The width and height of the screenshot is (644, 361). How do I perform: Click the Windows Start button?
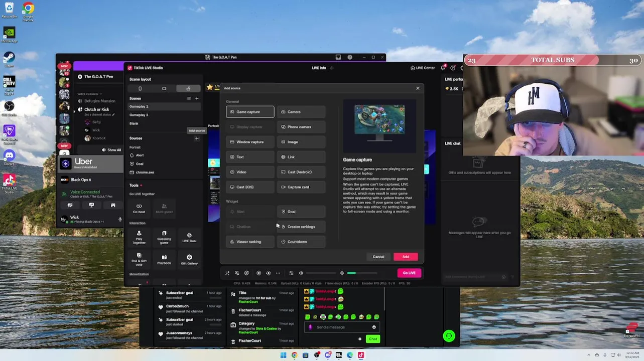coord(283,355)
